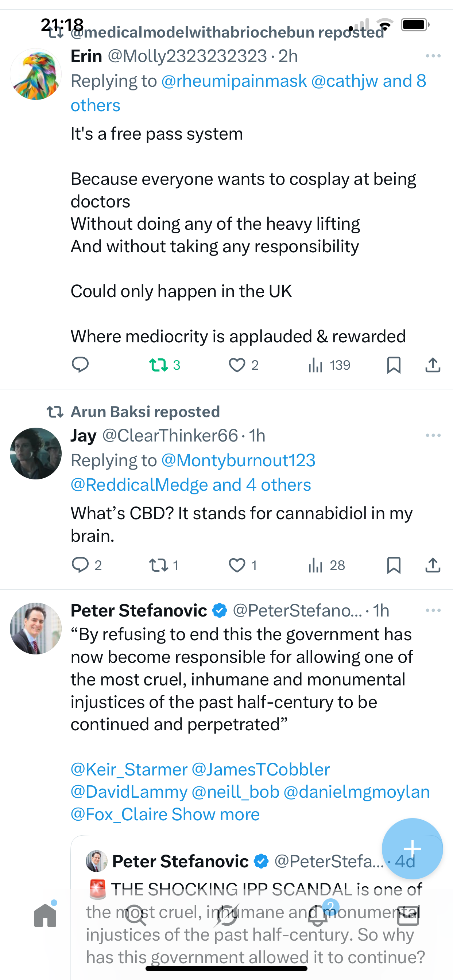Image resolution: width=453 pixels, height=980 pixels.
Task: Tap the compose new post button
Action: click(412, 848)
